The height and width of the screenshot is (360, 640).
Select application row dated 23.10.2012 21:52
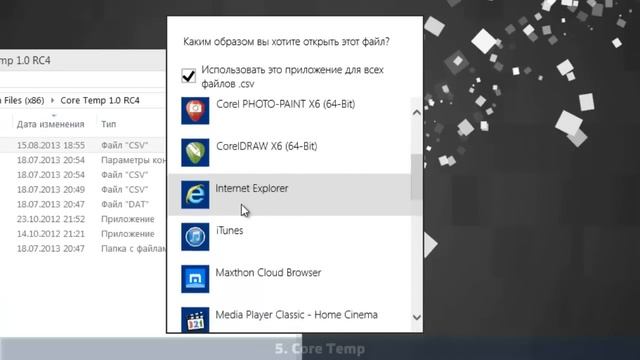click(x=83, y=219)
